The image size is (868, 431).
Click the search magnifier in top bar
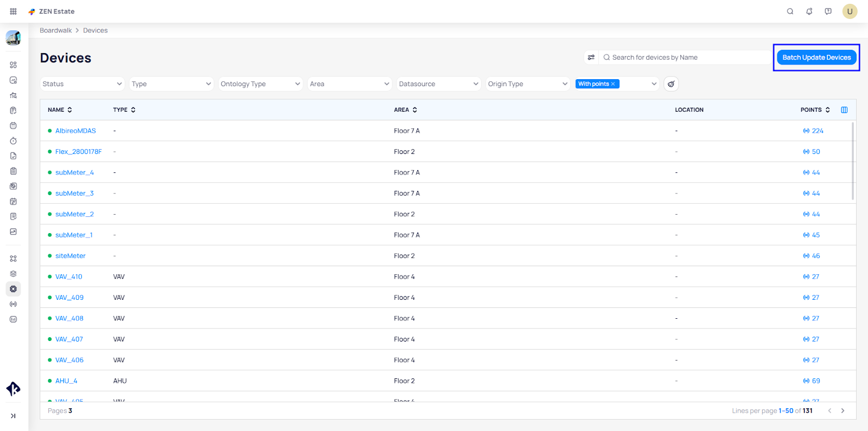[790, 11]
